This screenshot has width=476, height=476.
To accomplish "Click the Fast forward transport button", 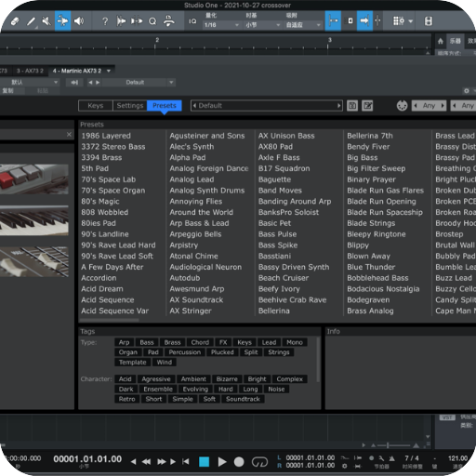I will tap(162, 462).
